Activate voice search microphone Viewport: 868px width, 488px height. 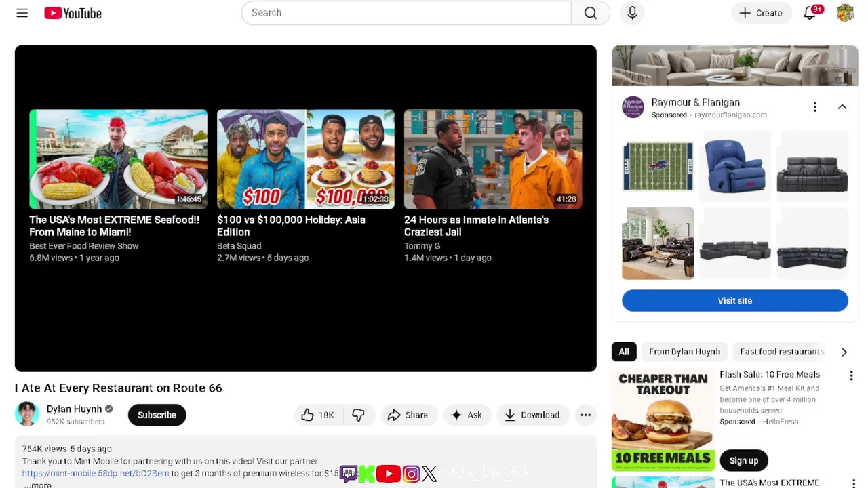[632, 13]
